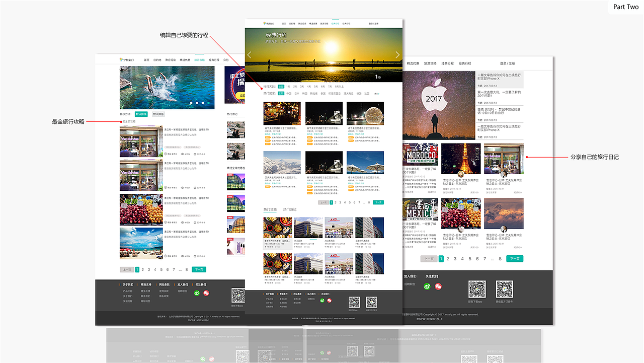This screenshot has width=644, height=363.
Task: Filter trips by country 法国
Action: point(367,93)
